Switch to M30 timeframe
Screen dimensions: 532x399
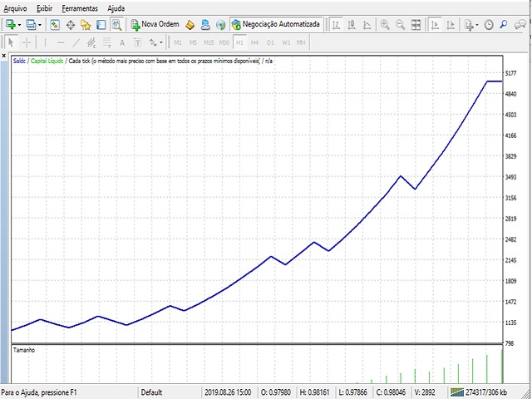click(x=224, y=42)
